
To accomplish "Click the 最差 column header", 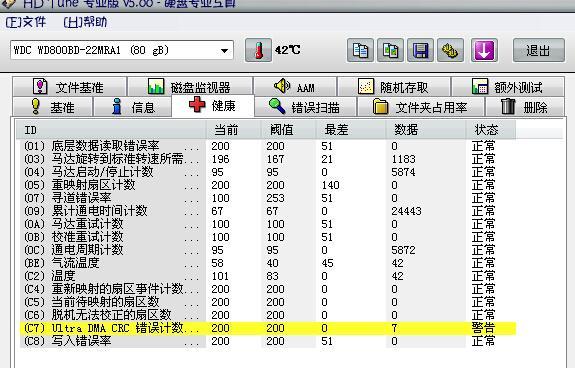I will click(x=351, y=130).
